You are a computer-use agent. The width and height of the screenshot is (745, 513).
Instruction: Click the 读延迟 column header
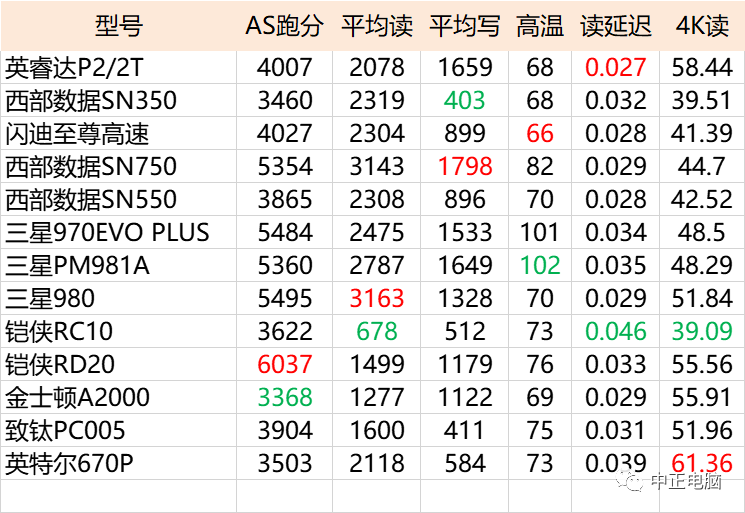coord(615,26)
